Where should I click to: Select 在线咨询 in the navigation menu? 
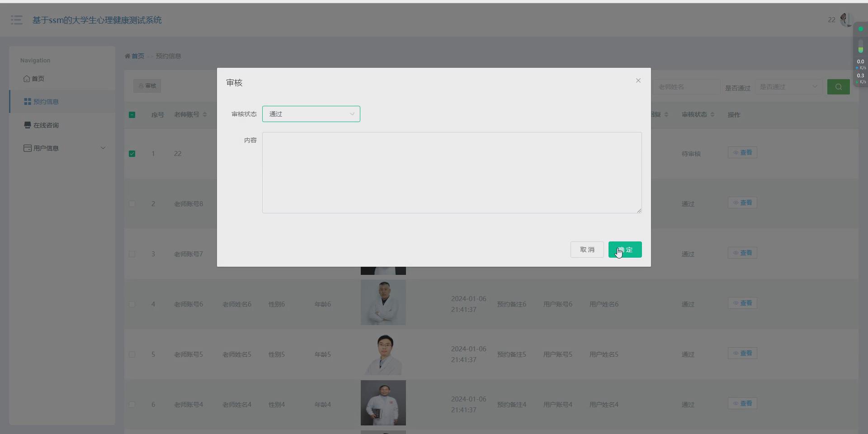click(x=46, y=125)
